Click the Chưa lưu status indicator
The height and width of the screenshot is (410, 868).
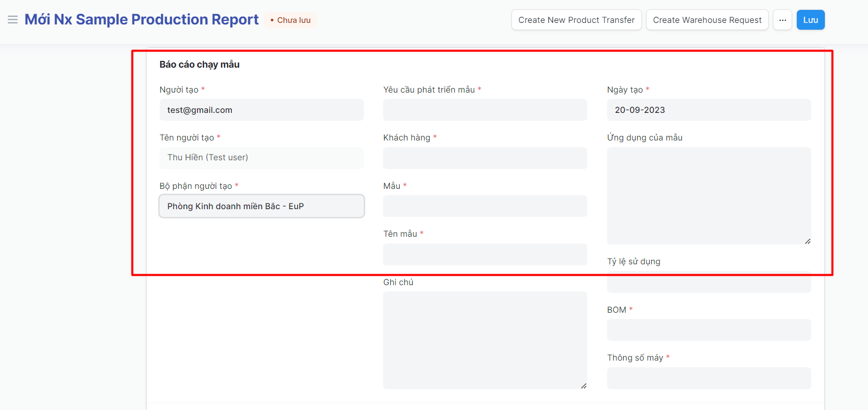pos(291,20)
